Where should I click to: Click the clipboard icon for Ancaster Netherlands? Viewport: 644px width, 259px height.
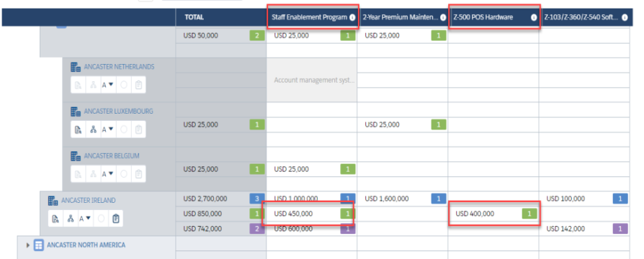point(138,85)
